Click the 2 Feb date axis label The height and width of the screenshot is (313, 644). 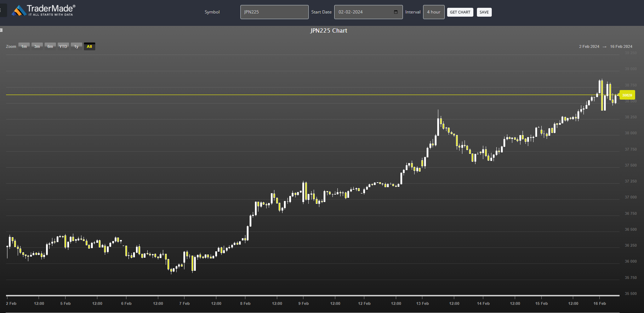11,303
